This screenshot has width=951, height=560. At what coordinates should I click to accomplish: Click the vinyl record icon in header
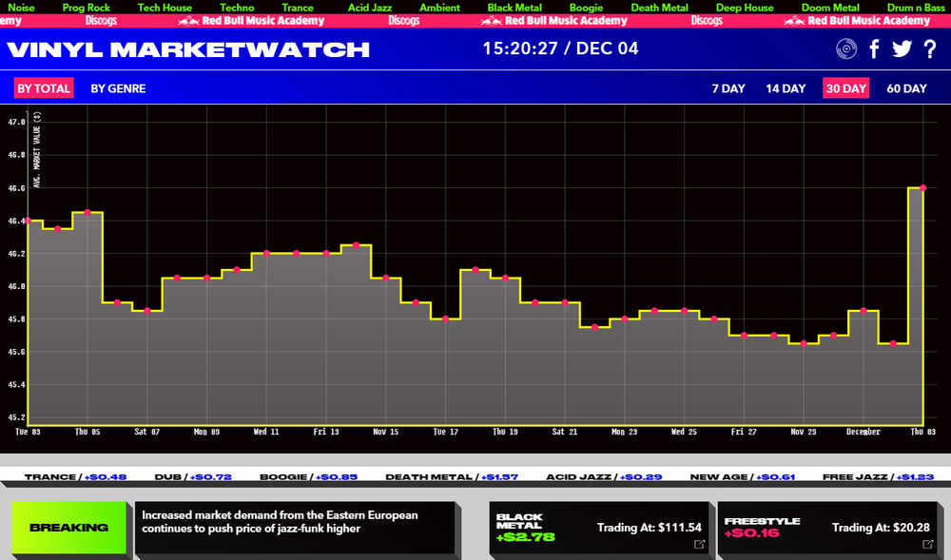point(845,49)
